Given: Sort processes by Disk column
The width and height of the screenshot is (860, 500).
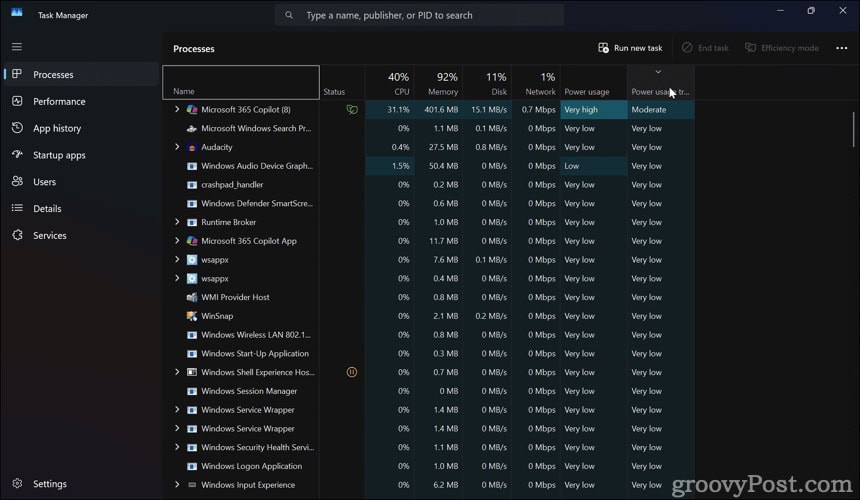Looking at the screenshot, I should tap(488, 82).
